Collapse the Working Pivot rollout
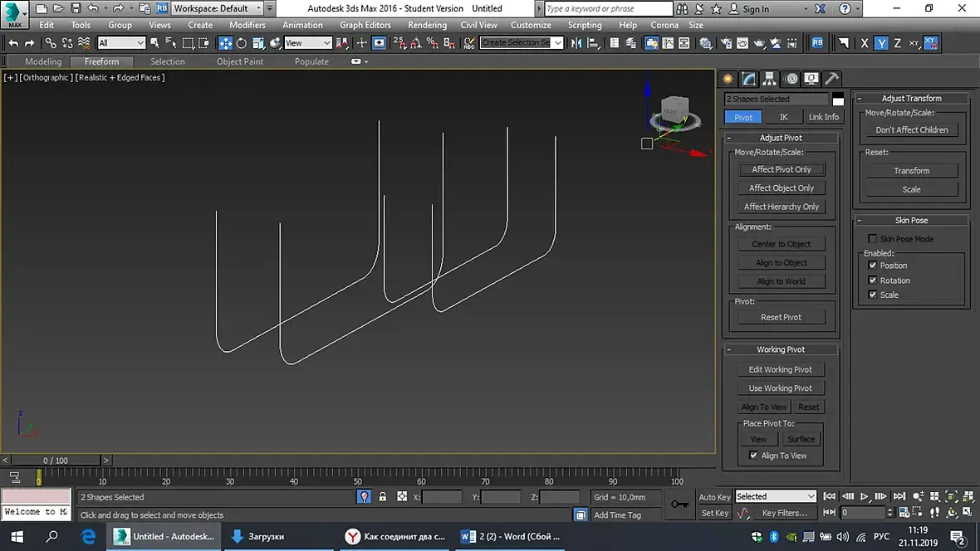The height and width of the screenshot is (551, 980). coord(781,349)
